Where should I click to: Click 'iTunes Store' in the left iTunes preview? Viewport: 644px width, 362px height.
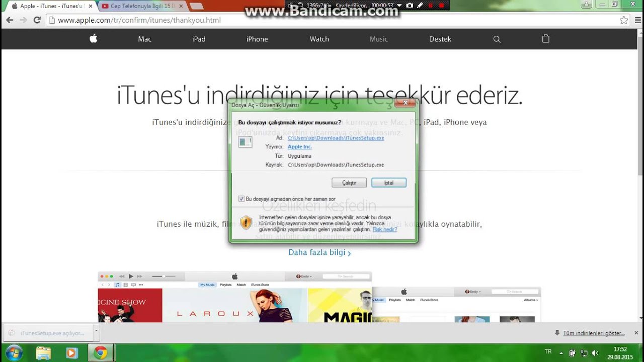tap(260, 285)
